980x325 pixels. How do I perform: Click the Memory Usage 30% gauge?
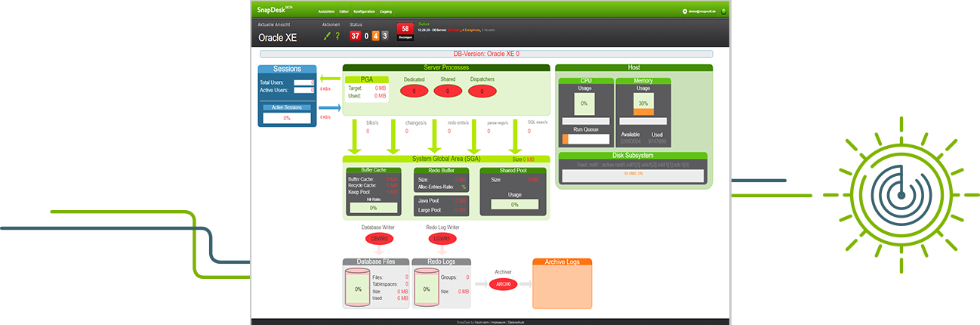pos(643,103)
